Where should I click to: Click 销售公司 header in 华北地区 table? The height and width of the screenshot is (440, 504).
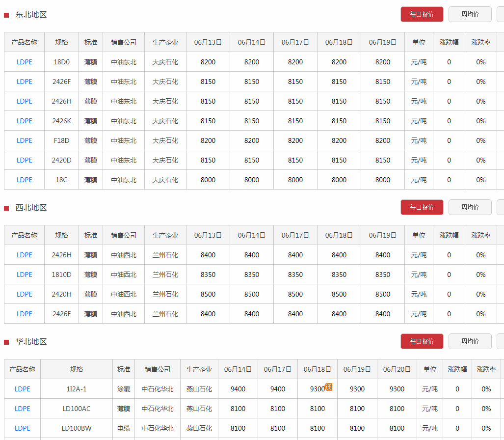[x=158, y=369]
